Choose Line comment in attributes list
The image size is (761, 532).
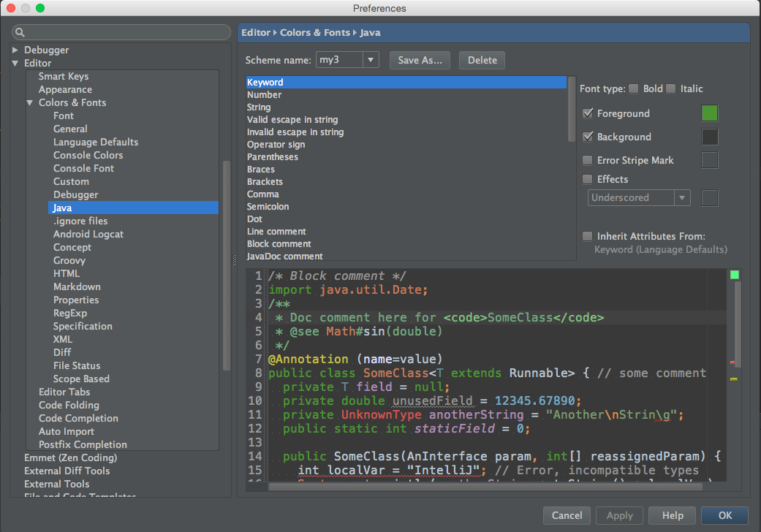tap(276, 232)
